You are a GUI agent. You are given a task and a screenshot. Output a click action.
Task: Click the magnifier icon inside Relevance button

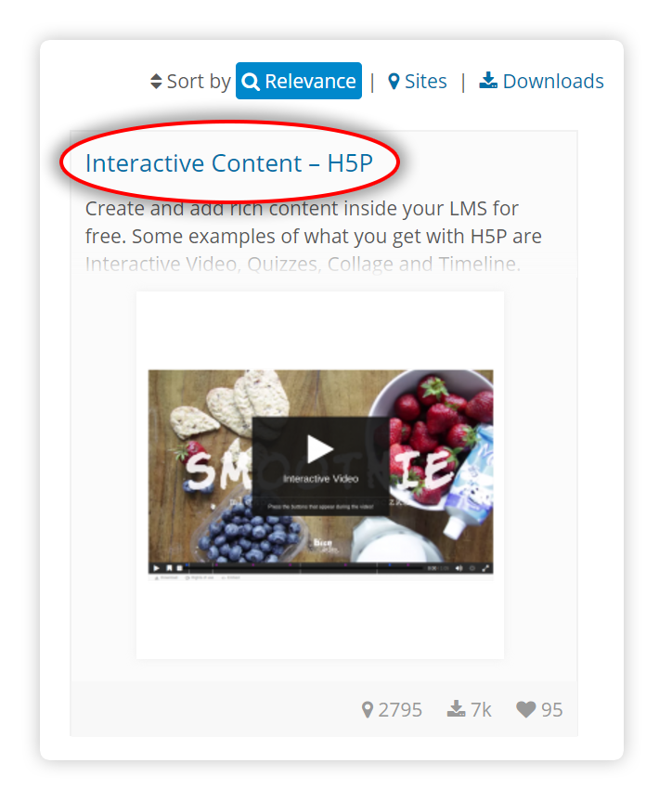251,82
